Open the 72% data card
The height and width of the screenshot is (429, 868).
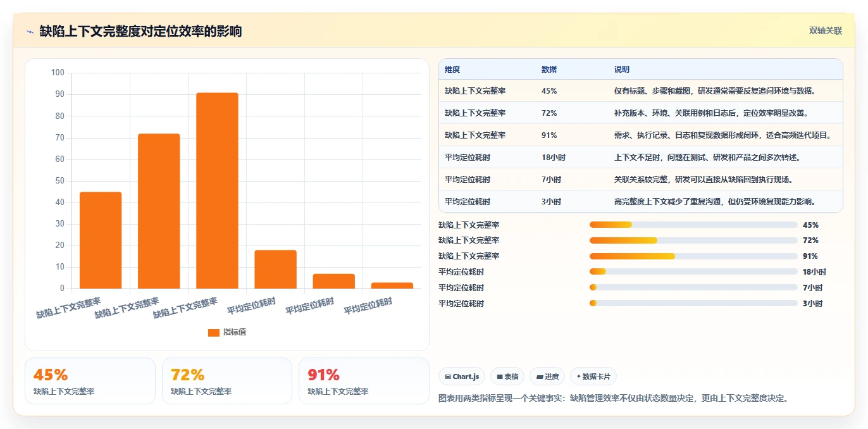coord(227,381)
